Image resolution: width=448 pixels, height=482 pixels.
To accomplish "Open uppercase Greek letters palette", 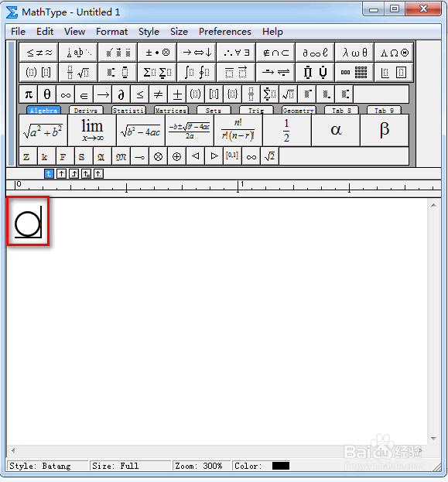I will [x=394, y=53].
